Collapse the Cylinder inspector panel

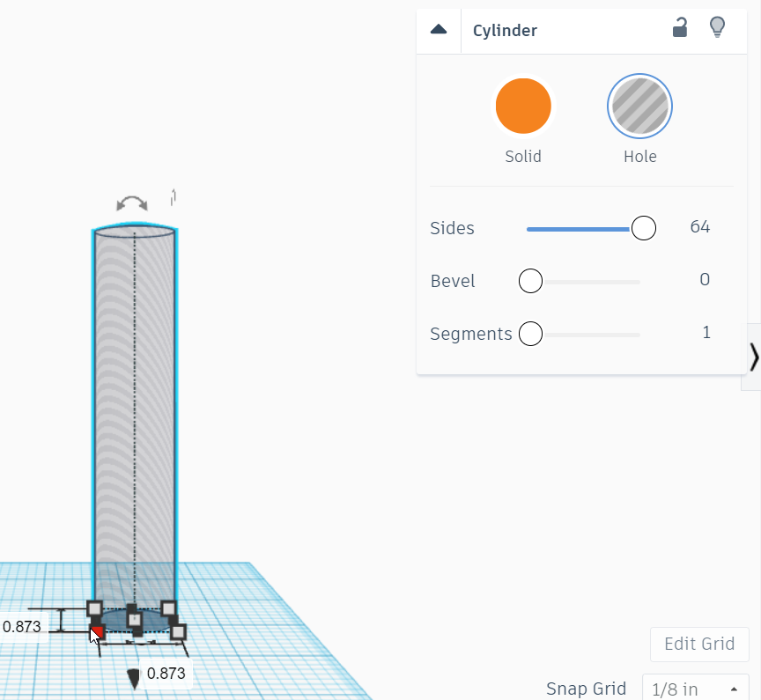coord(438,28)
